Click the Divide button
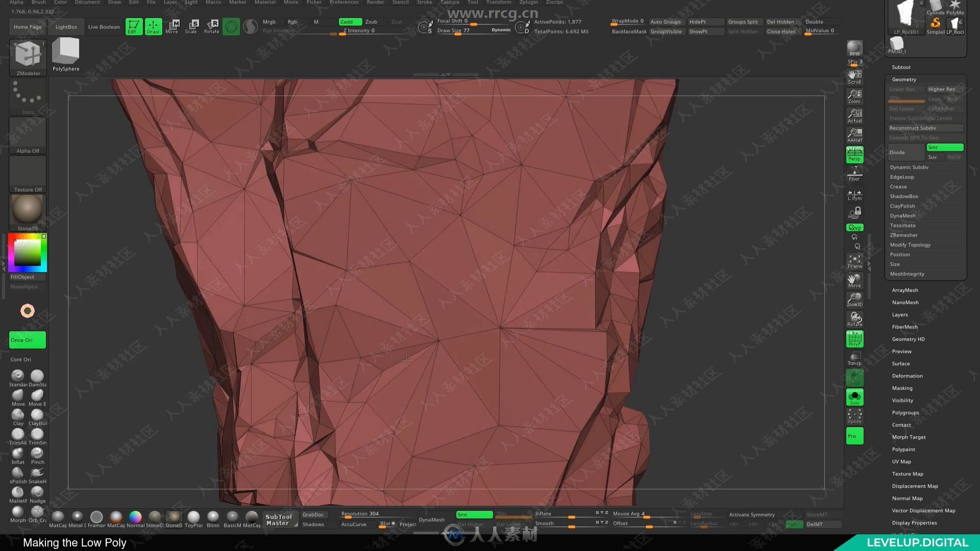 pos(906,153)
